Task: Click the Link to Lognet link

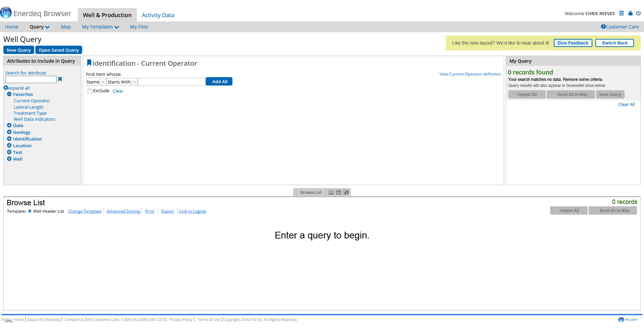Action: [x=193, y=211]
